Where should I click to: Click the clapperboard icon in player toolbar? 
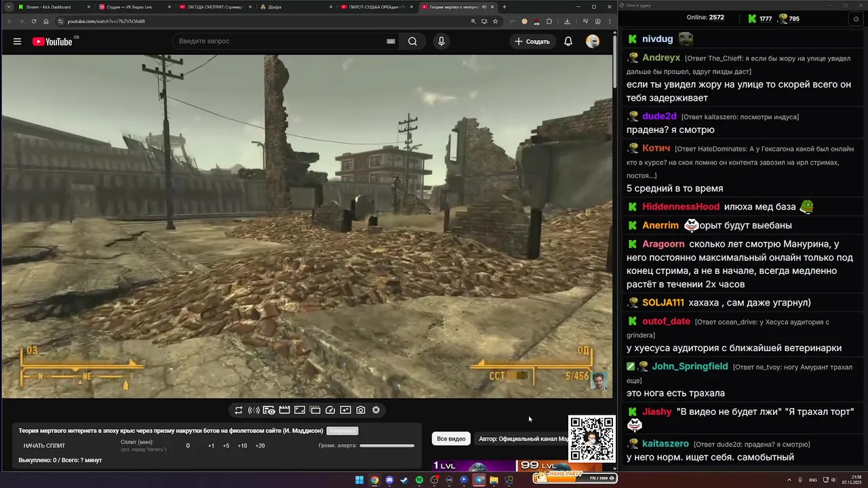click(x=284, y=410)
